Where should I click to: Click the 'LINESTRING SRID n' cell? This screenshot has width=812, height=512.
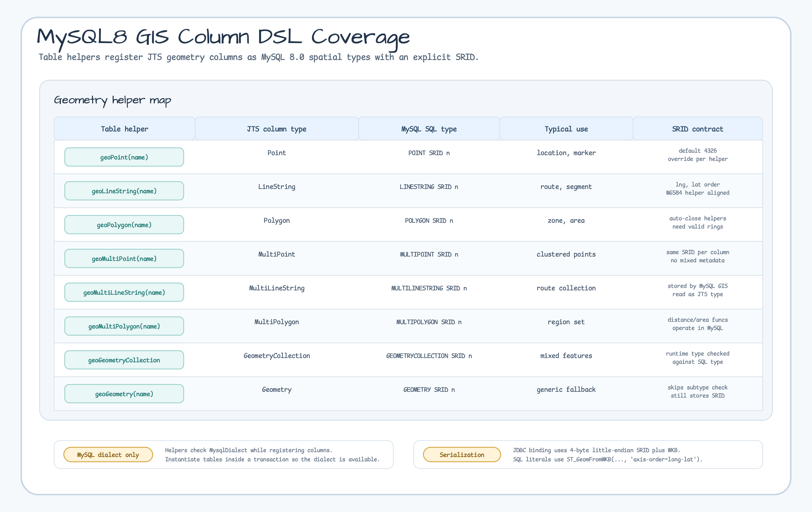429,187
